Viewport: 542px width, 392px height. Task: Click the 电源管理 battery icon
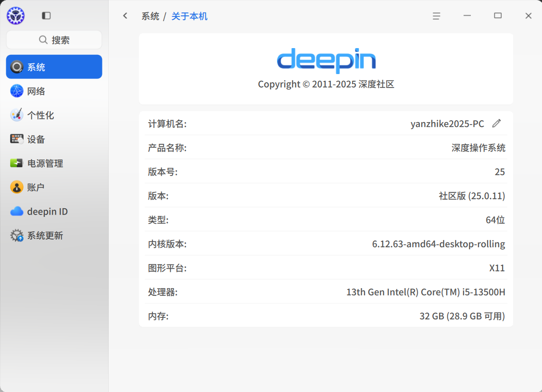pyautogui.click(x=16, y=163)
